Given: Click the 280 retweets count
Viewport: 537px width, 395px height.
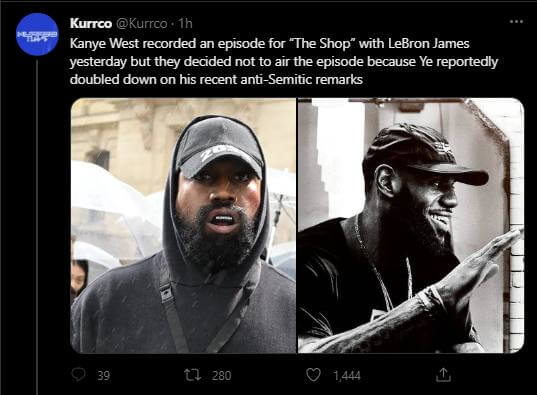Looking at the screenshot, I should click(x=222, y=376).
